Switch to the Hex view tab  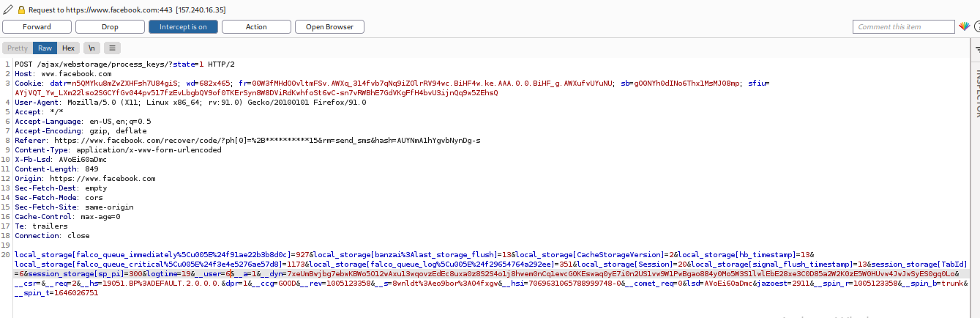coord(68,48)
